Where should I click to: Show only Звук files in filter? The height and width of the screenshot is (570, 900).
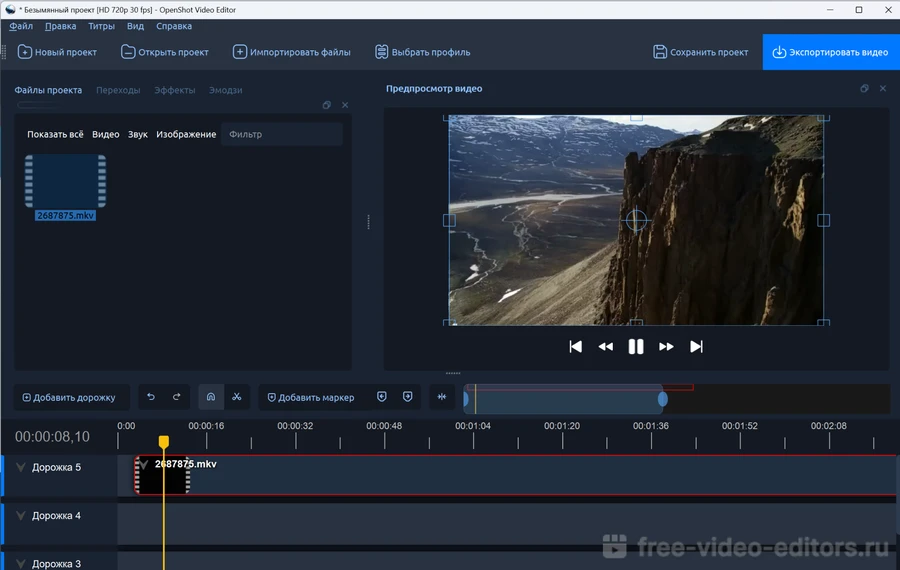click(x=137, y=135)
